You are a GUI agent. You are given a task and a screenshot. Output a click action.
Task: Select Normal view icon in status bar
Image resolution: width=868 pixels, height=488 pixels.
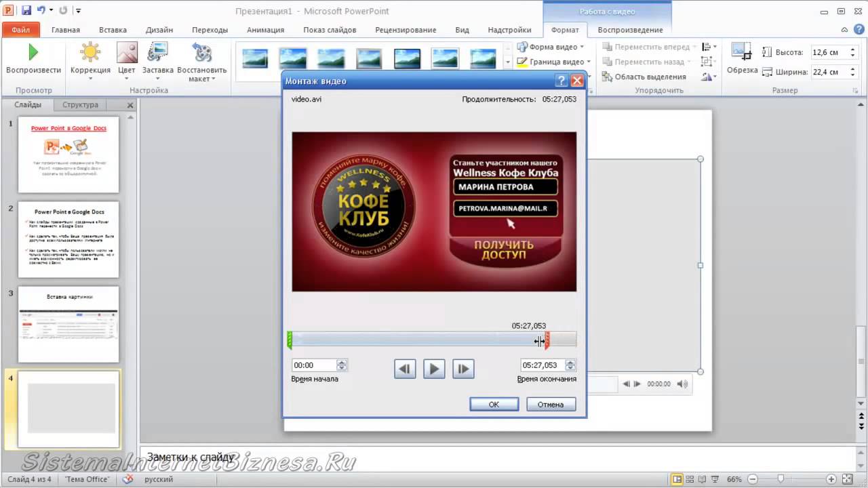pyautogui.click(x=677, y=479)
